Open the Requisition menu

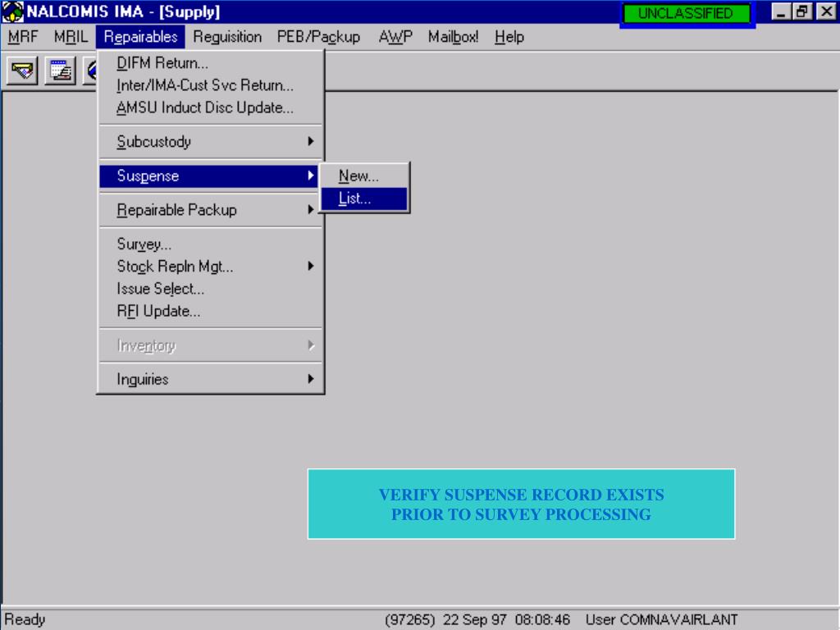pos(227,36)
